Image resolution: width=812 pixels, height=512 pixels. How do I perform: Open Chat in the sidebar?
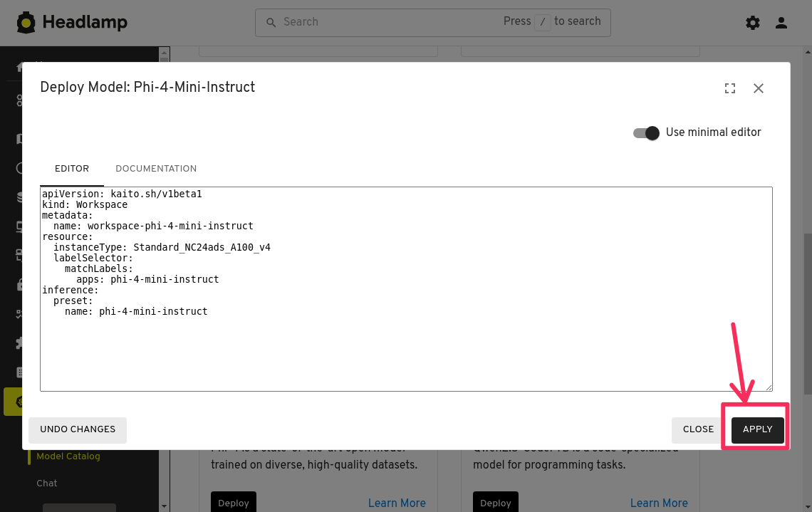(47, 484)
